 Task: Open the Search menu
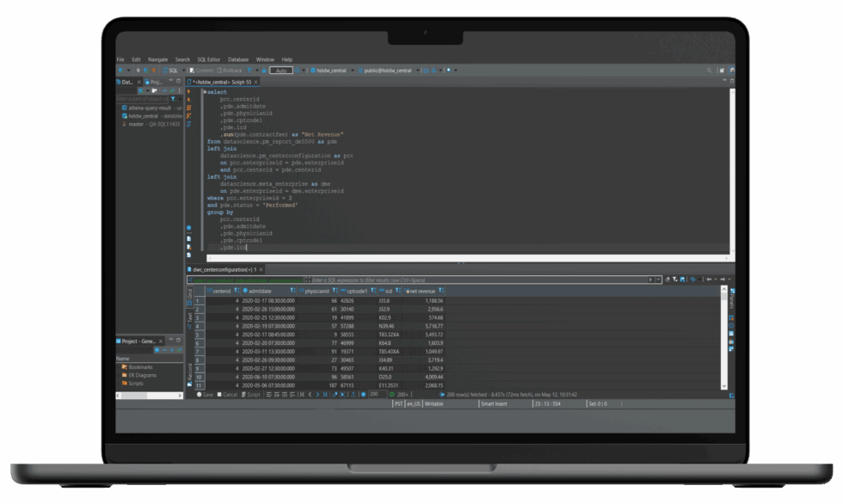(x=182, y=59)
